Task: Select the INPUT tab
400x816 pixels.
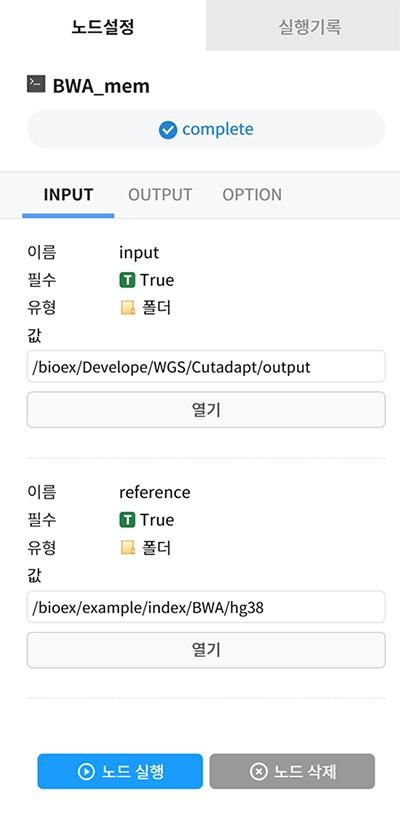Action: pyautogui.click(x=68, y=195)
